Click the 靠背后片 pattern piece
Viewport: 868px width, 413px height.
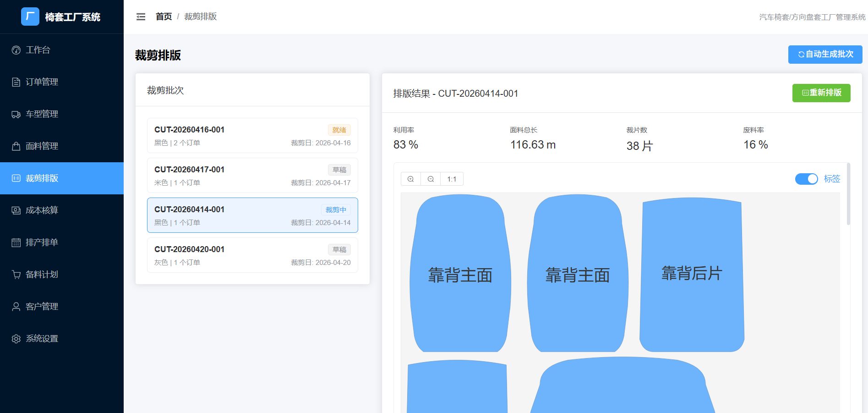coord(692,274)
